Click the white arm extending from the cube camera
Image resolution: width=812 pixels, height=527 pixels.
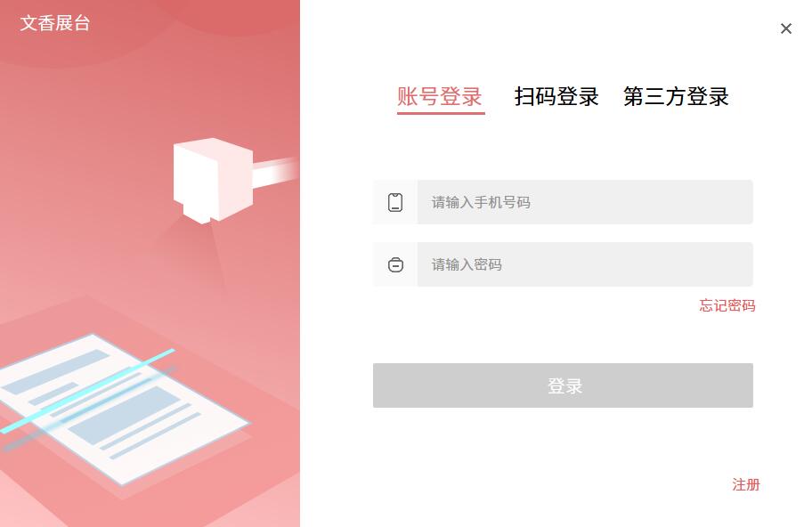click(275, 172)
